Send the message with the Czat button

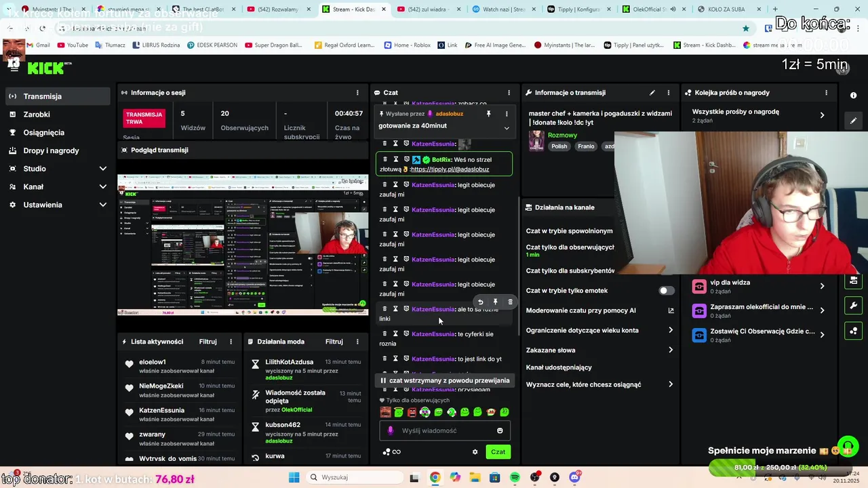pos(498,452)
